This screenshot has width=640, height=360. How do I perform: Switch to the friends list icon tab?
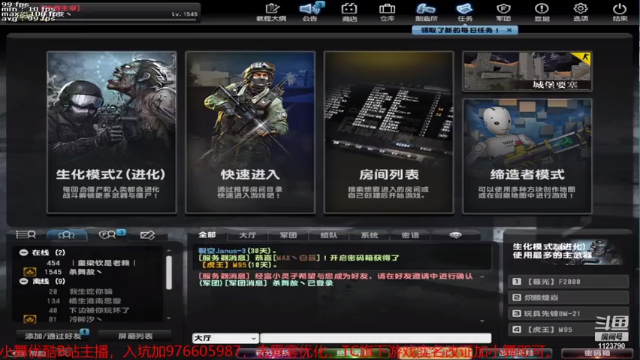[x=67, y=235]
